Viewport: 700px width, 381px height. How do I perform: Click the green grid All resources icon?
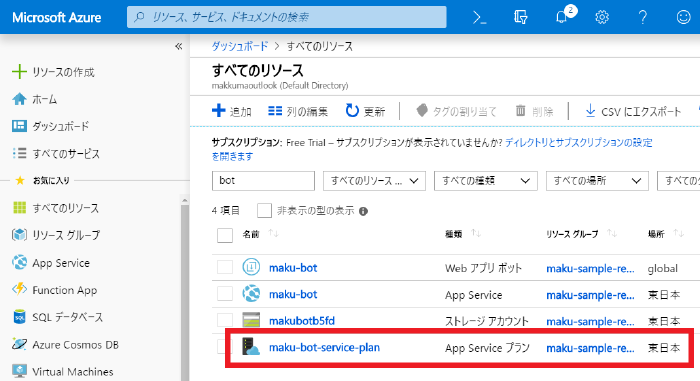pyautogui.click(x=19, y=208)
